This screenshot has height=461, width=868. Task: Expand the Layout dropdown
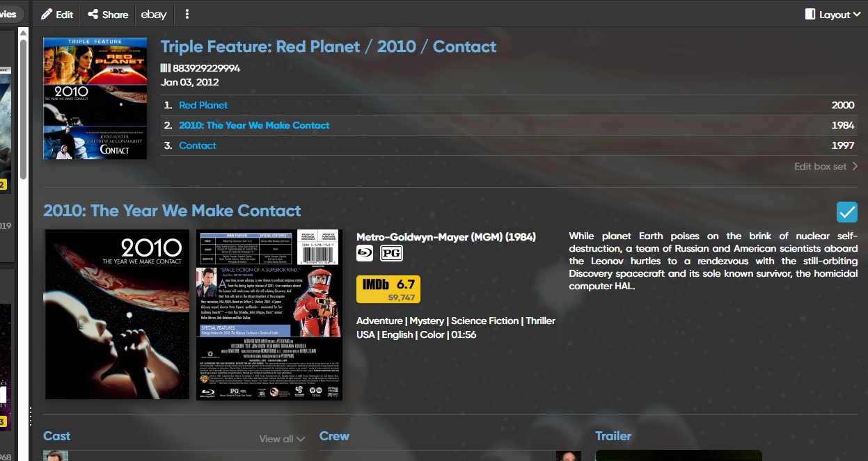[x=833, y=15]
